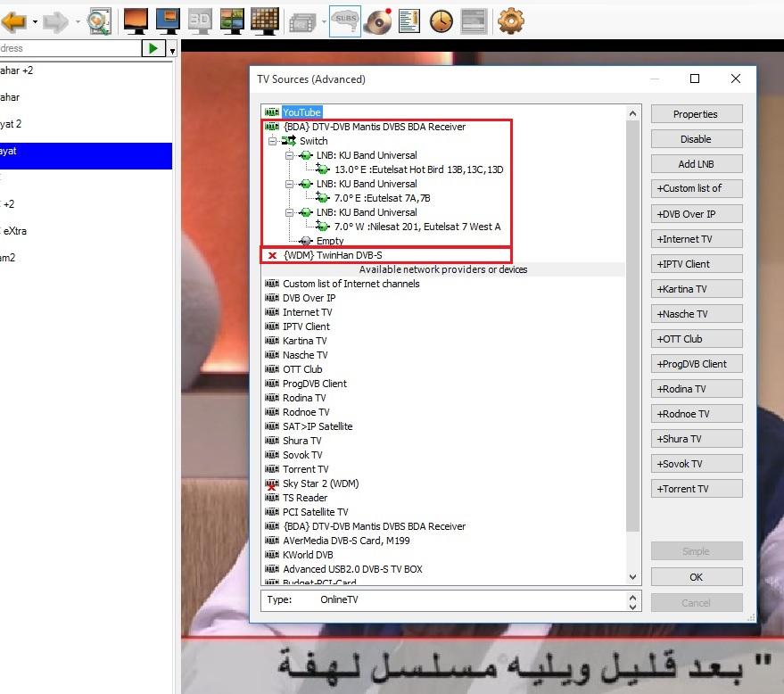Click the Type field up stepper arrow
This screenshot has width=784, height=694.
[x=632, y=597]
